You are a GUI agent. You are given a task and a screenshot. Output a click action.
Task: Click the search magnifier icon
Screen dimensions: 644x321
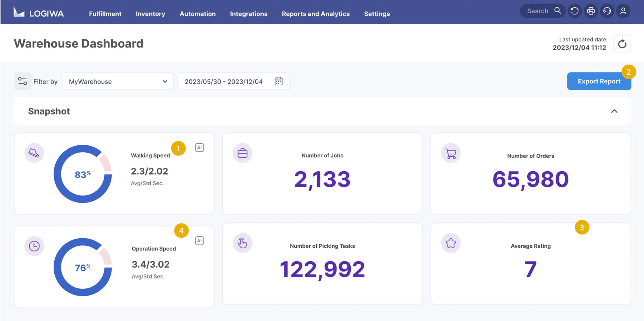click(x=557, y=11)
